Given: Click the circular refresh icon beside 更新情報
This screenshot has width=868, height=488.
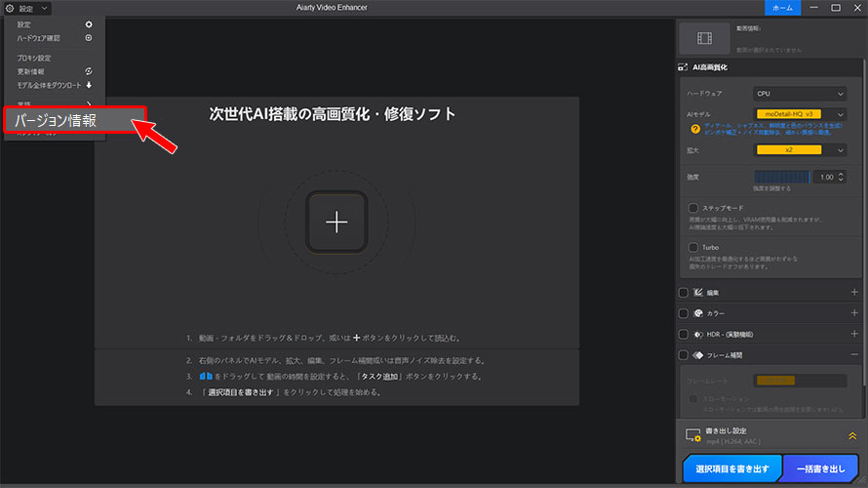Looking at the screenshot, I should click(x=89, y=71).
